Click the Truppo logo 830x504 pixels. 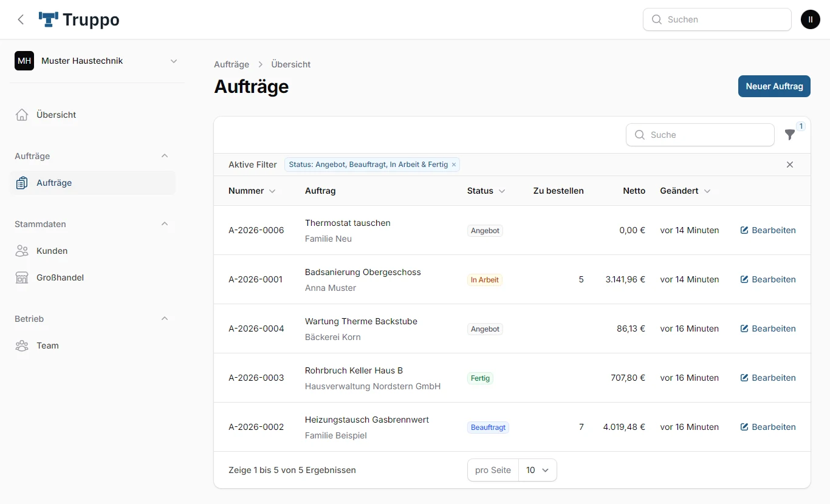(79, 19)
